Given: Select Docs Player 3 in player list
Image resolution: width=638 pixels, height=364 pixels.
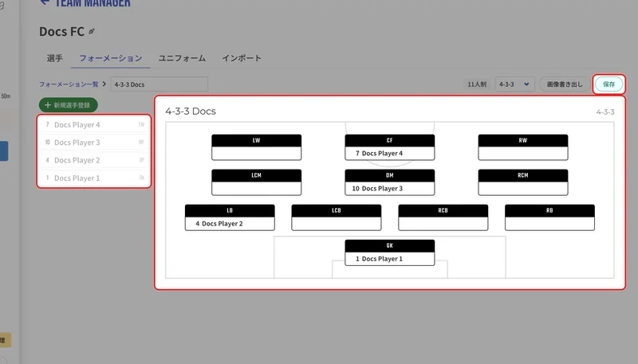Looking at the screenshot, I should point(94,143).
